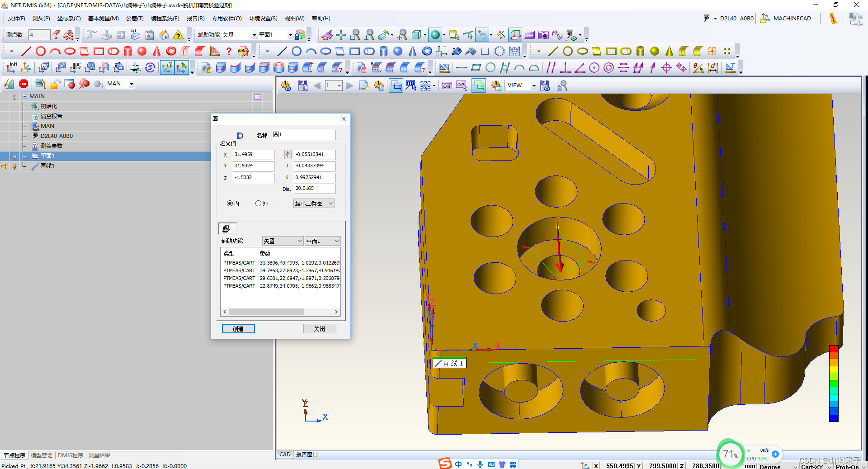The height and width of the screenshot is (469, 868).
Task: Click the green swatch on color scale
Action: click(834, 384)
